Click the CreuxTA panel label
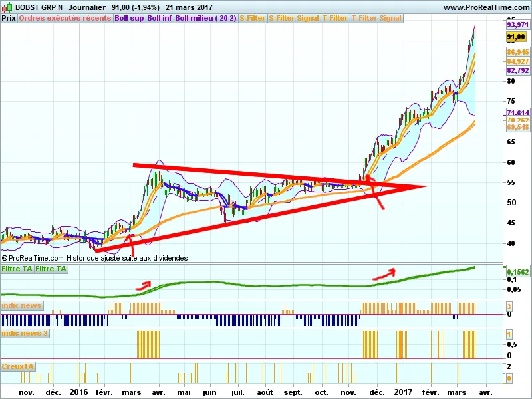 (18, 366)
